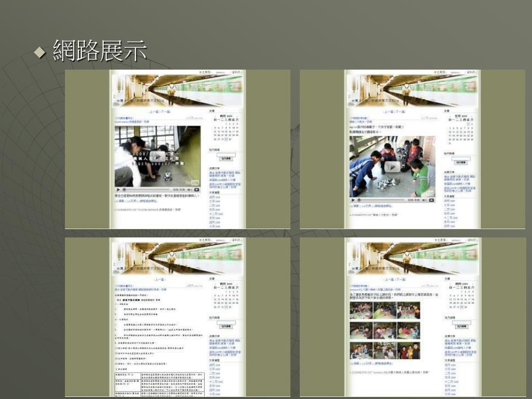
Task: Click the search button in the photo-grid blog sidebar
Action: tap(461, 326)
